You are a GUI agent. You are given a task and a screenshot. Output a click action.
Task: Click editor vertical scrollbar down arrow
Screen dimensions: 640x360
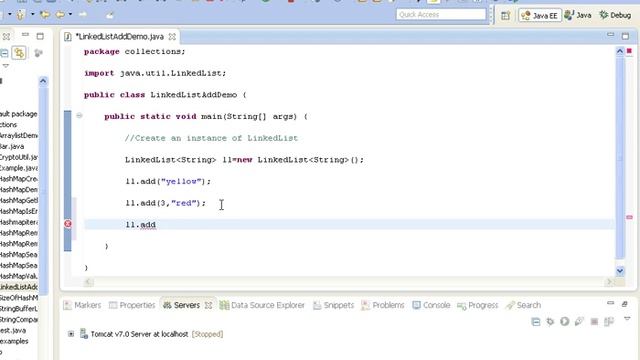[620, 271]
